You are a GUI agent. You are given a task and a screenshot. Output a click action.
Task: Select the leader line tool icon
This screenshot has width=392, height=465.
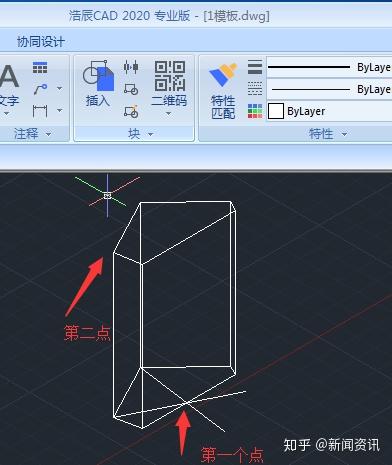(x=40, y=89)
